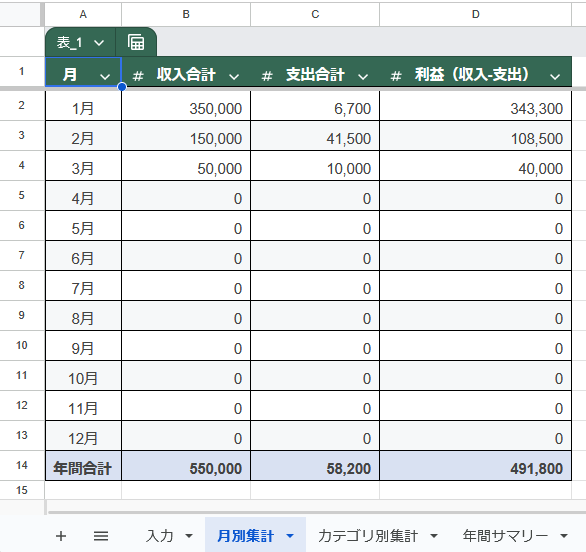The width and height of the screenshot is (586, 552).
Task: Click number type icon beside 収入合計
Action: pyautogui.click(x=138, y=76)
